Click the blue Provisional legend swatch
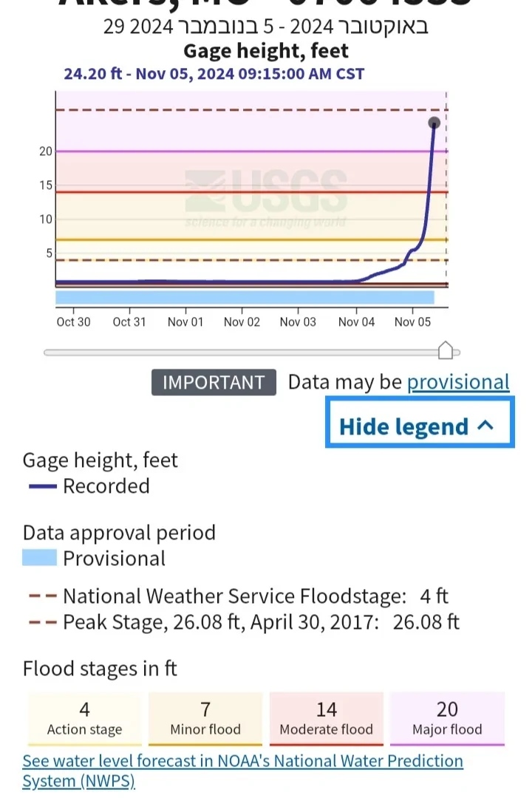The width and height of the screenshot is (532, 801). point(39,558)
